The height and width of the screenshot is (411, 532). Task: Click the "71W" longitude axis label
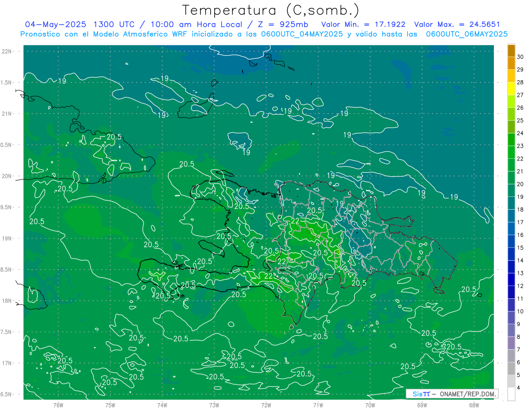coord(318,405)
